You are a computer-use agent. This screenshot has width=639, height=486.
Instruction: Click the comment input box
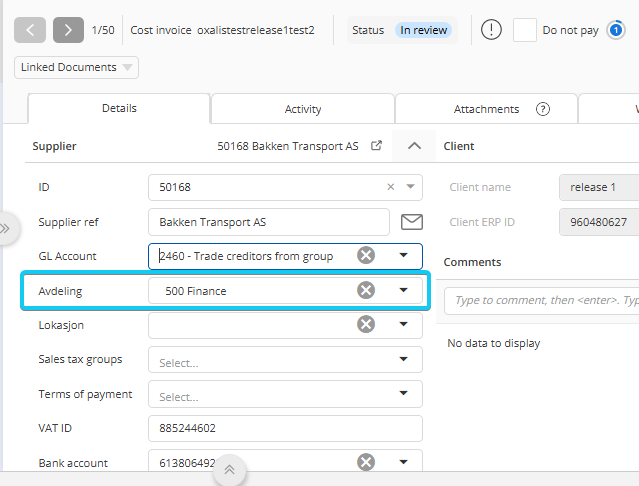pyautogui.click(x=542, y=301)
